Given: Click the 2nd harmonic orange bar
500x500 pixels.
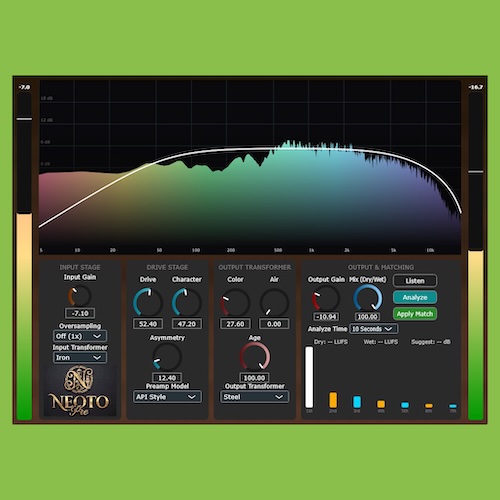Looking at the screenshot, I should click(333, 400).
